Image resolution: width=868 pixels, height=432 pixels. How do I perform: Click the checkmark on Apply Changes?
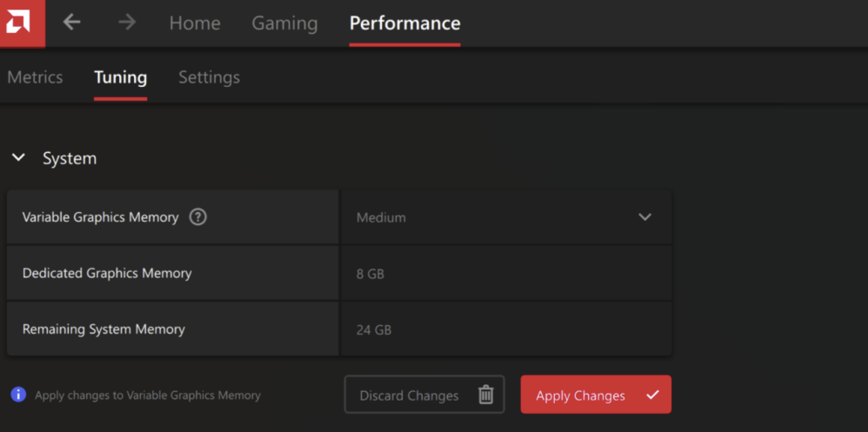coord(653,395)
